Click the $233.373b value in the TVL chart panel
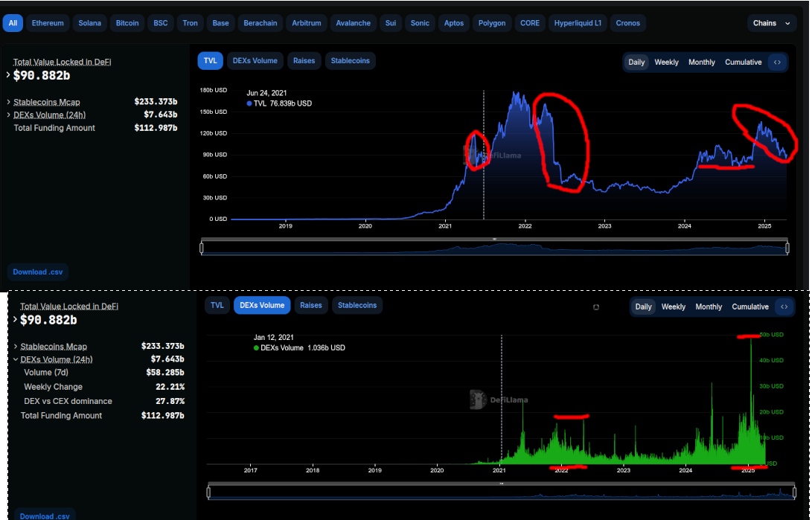The image size is (812, 520). [156, 101]
